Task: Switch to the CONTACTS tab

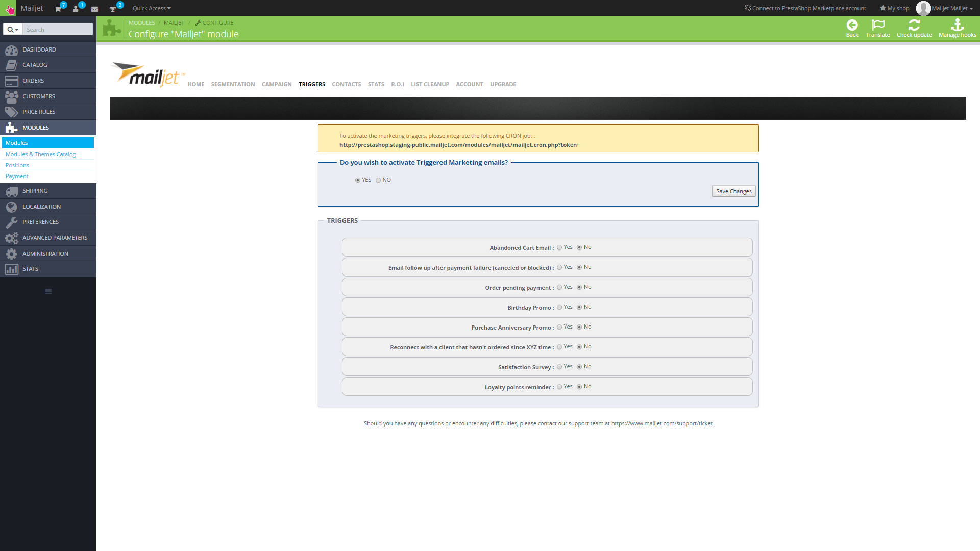Action: [x=347, y=84]
